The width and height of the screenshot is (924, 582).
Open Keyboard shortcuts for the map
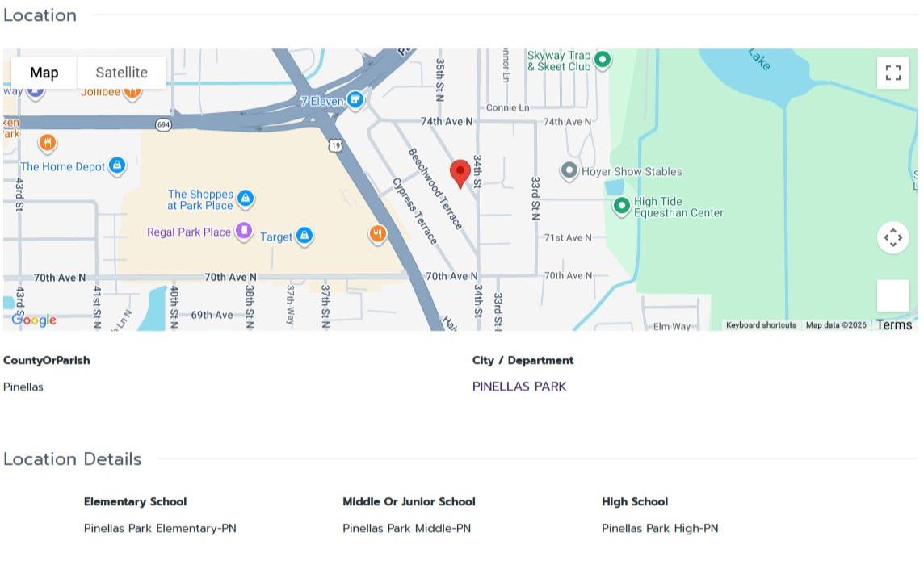761,325
